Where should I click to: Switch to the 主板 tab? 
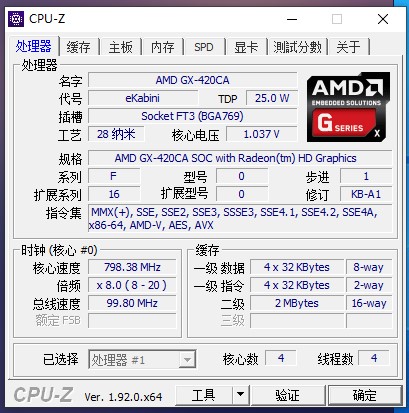pos(121,47)
